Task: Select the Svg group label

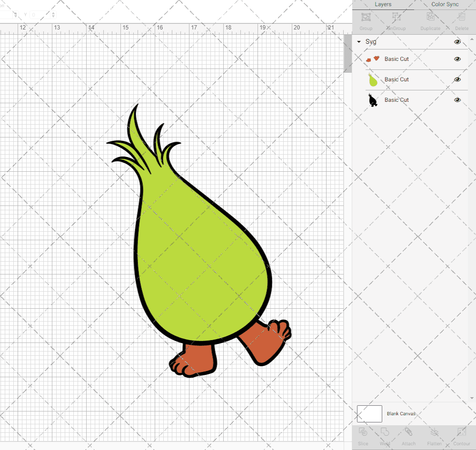Action: (x=371, y=41)
